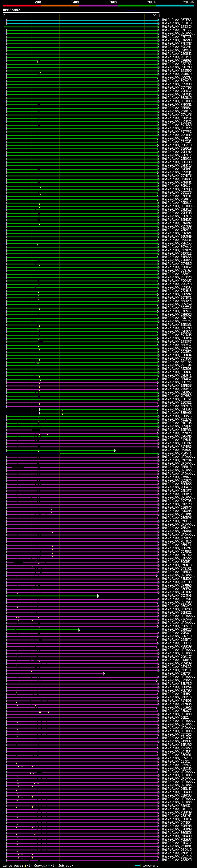Screen dimensions: 197x868
Task: Select label UniRef100_C5X507
Action: (x=176, y=450)
